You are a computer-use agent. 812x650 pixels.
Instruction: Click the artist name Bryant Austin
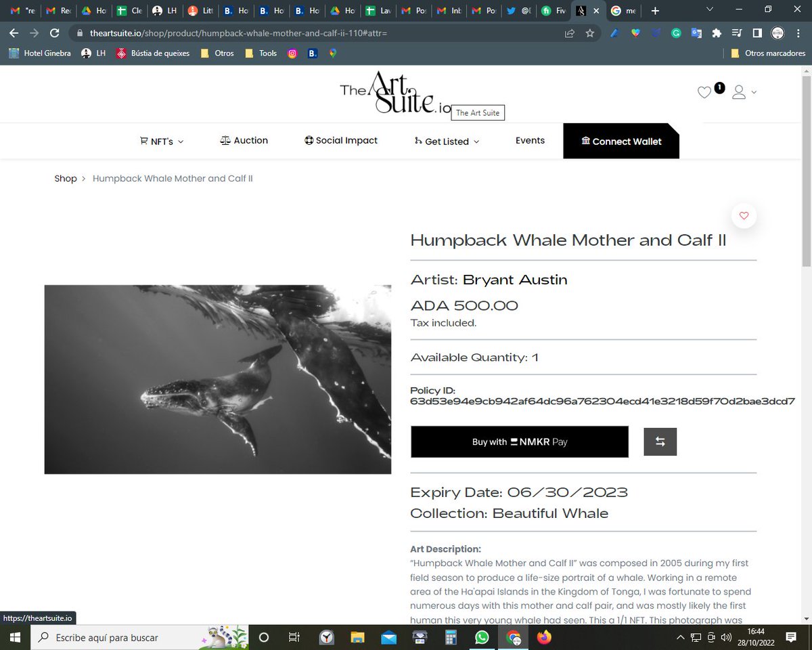(x=515, y=280)
